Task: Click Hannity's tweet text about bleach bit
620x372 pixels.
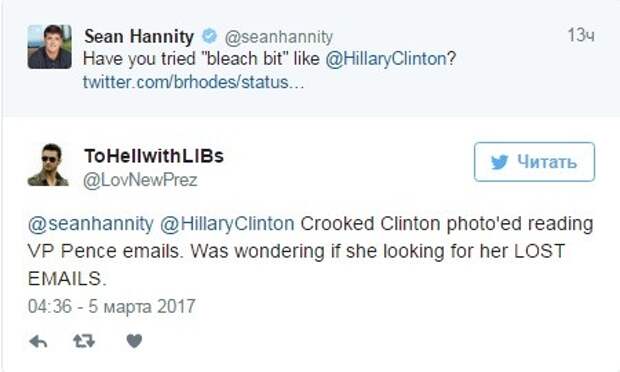Action: (x=269, y=59)
